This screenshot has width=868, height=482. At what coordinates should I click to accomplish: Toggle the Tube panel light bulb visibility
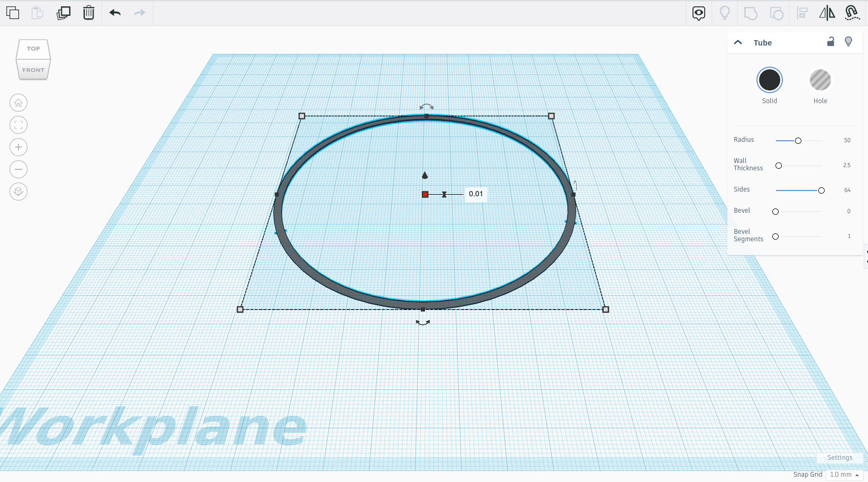tap(848, 42)
